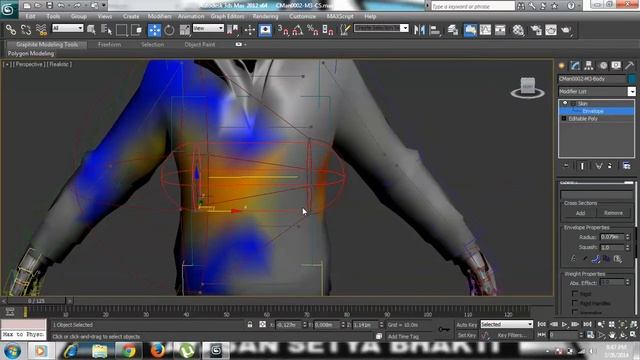
Task: Click the Polygon Modeling panel label
Action: (x=31, y=53)
